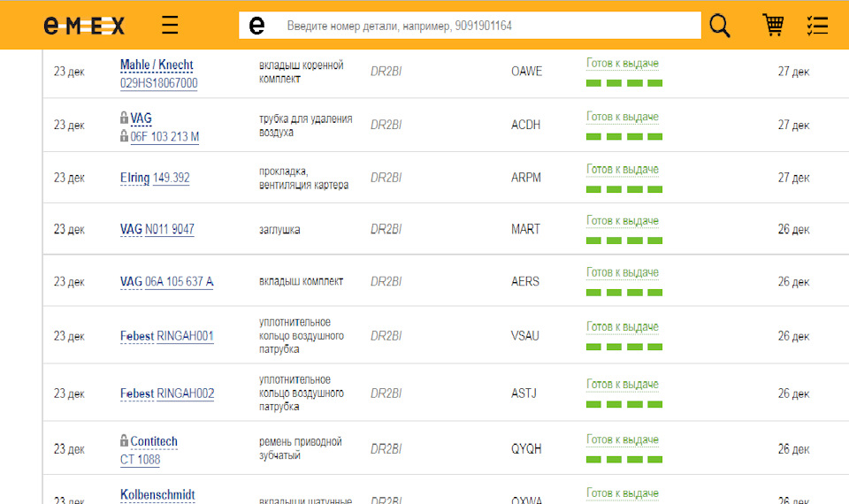Click 'Готов к выдаче' status for QYQH row

pos(623,439)
